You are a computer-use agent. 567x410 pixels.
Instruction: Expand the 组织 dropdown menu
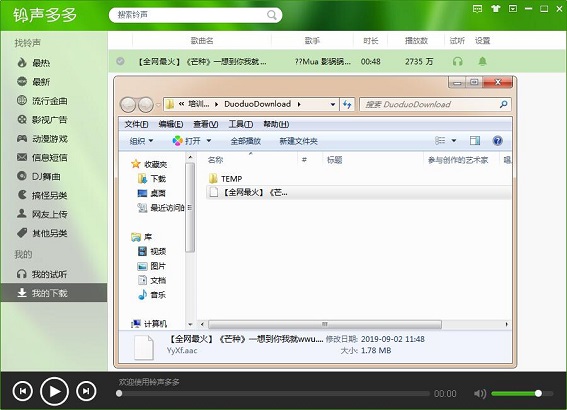[141, 141]
